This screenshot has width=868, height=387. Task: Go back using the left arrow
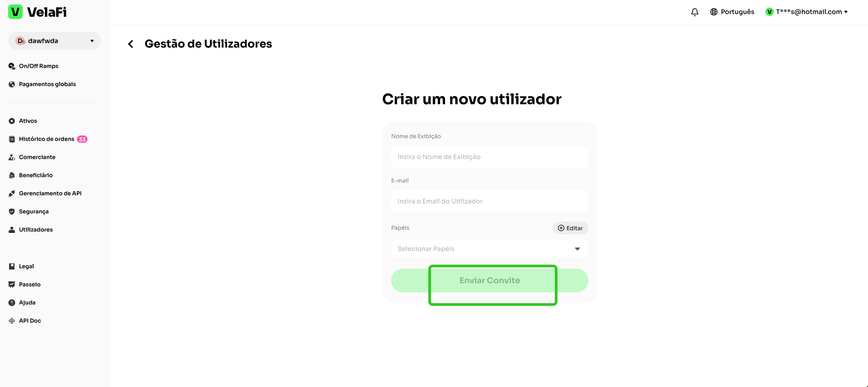tap(131, 44)
